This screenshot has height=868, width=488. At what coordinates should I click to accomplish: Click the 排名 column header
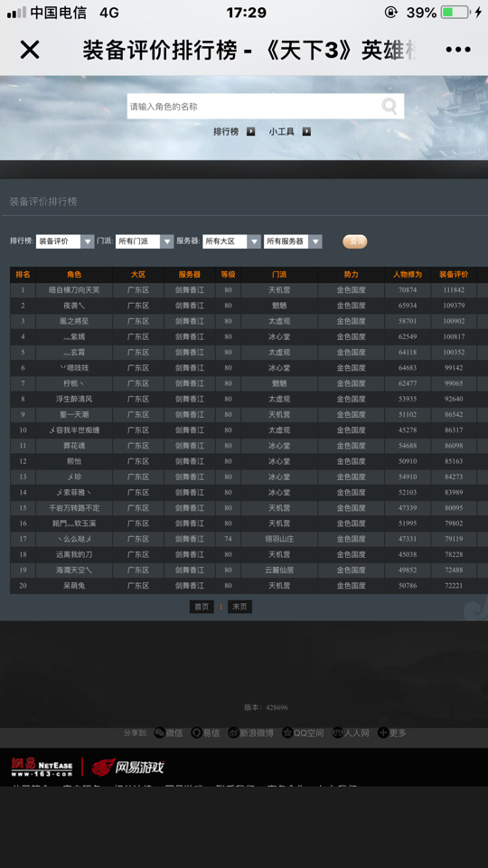coord(23,275)
